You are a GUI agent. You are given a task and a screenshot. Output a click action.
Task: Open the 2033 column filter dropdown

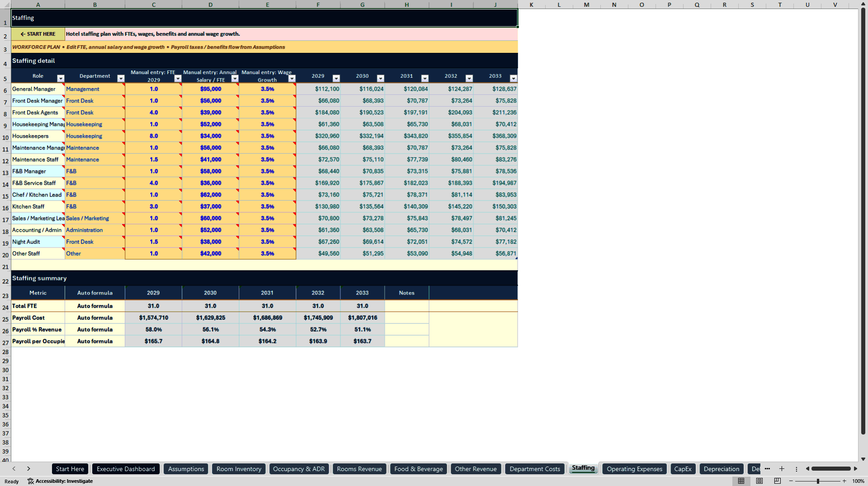coord(513,79)
